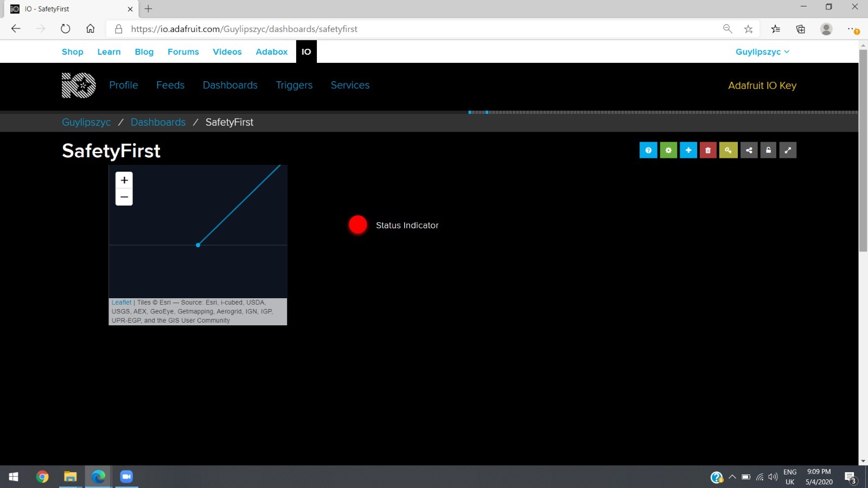Open dashboard settings green gear button

point(668,150)
